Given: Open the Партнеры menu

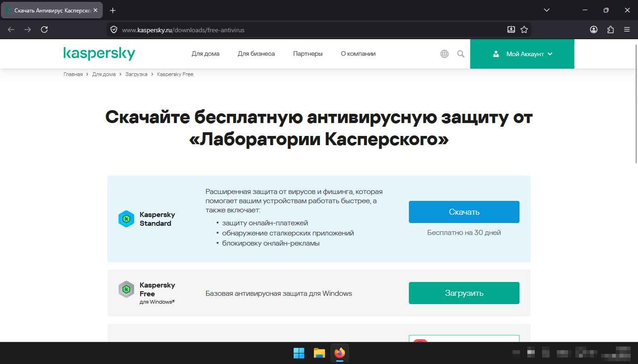Looking at the screenshot, I should pos(308,54).
